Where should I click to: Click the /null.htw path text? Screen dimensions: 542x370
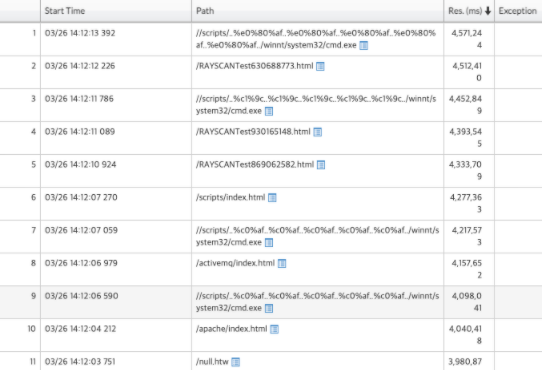tap(212, 361)
